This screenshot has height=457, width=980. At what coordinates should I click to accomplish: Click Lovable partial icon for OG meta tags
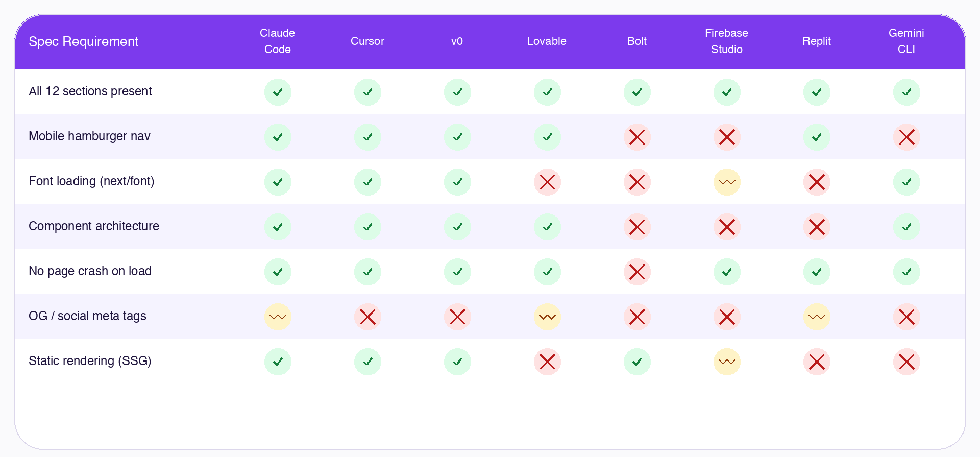click(547, 317)
